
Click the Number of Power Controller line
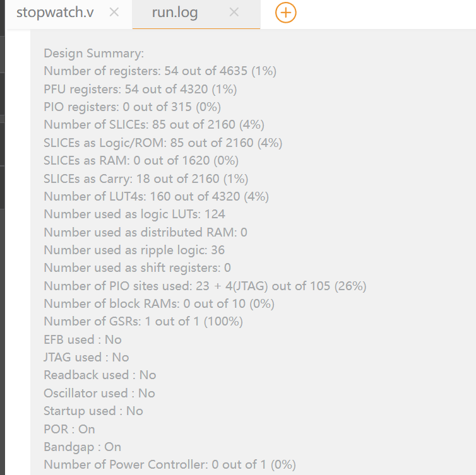click(x=170, y=465)
